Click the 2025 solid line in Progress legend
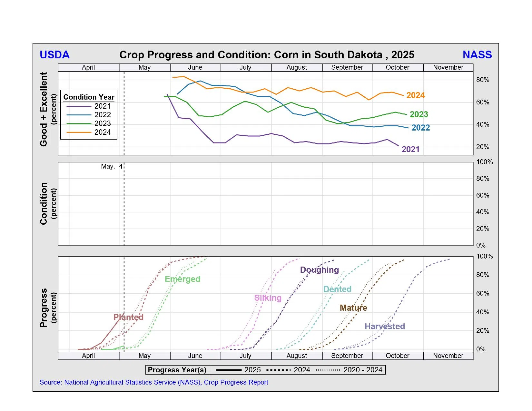Image resolution: width=532 pixels, height=411 pixels. tap(229, 370)
